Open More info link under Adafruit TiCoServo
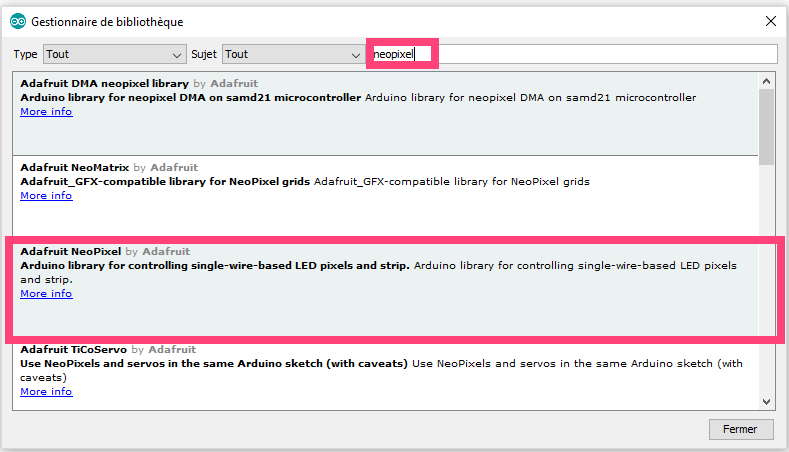The width and height of the screenshot is (789, 452). point(46,392)
